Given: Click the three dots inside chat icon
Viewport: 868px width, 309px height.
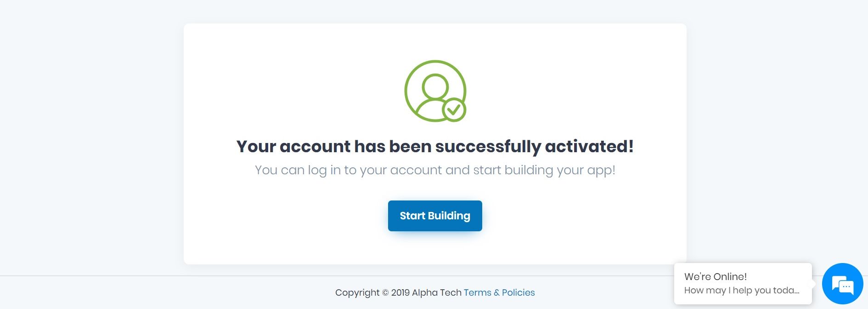Looking at the screenshot, I should pos(846,287).
